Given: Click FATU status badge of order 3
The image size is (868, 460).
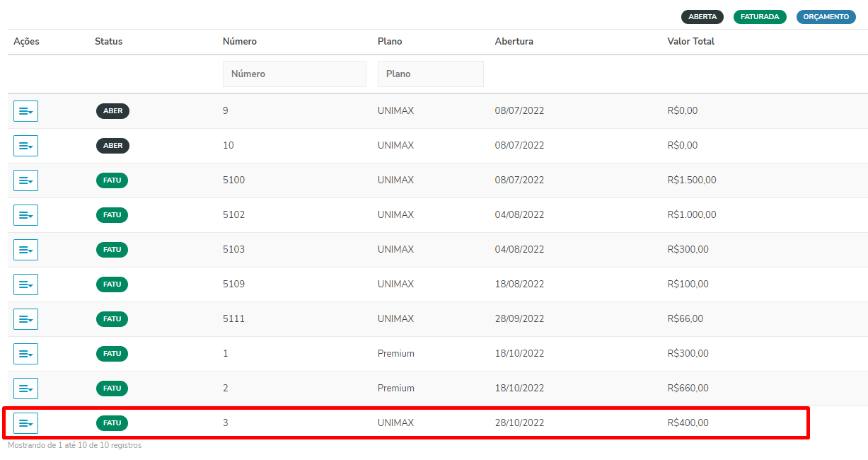Looking at the screenshot, I should pyautogui.click(x=112, y=423).
